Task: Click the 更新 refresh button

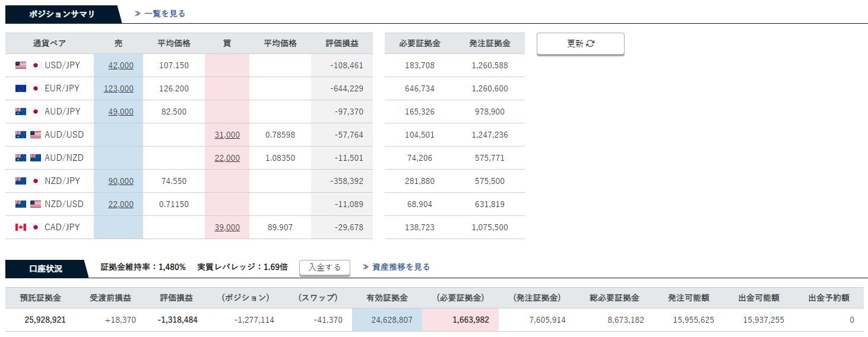Action: tap(580, 44)
